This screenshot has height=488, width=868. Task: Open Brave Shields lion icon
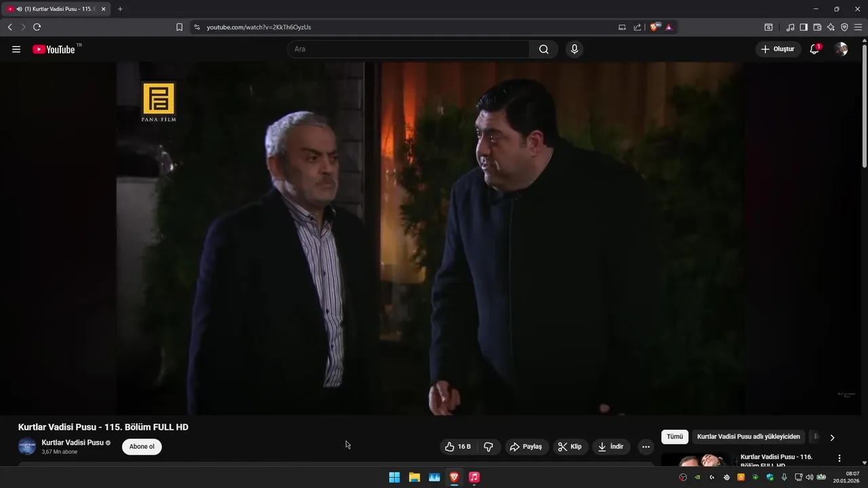(655, 27)
